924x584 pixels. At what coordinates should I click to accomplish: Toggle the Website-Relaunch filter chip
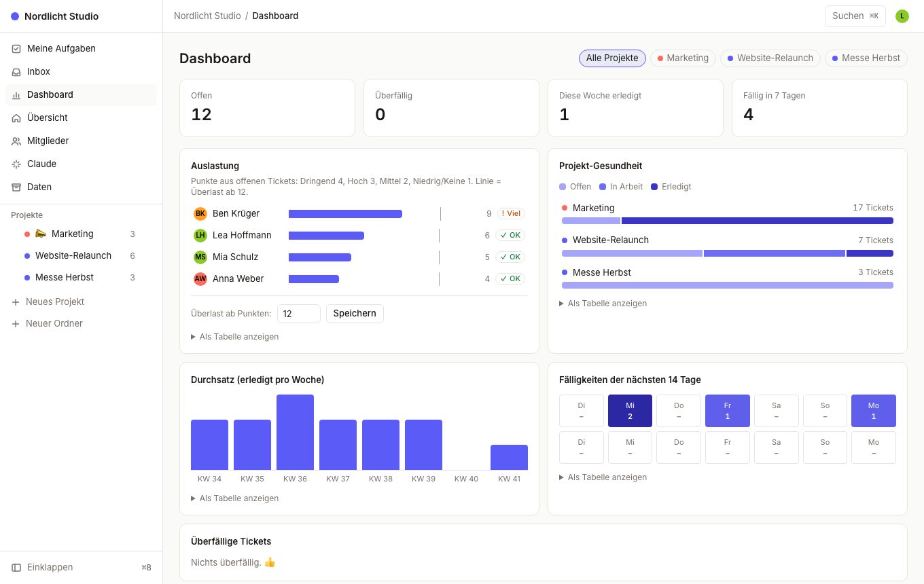coord(770,58)
